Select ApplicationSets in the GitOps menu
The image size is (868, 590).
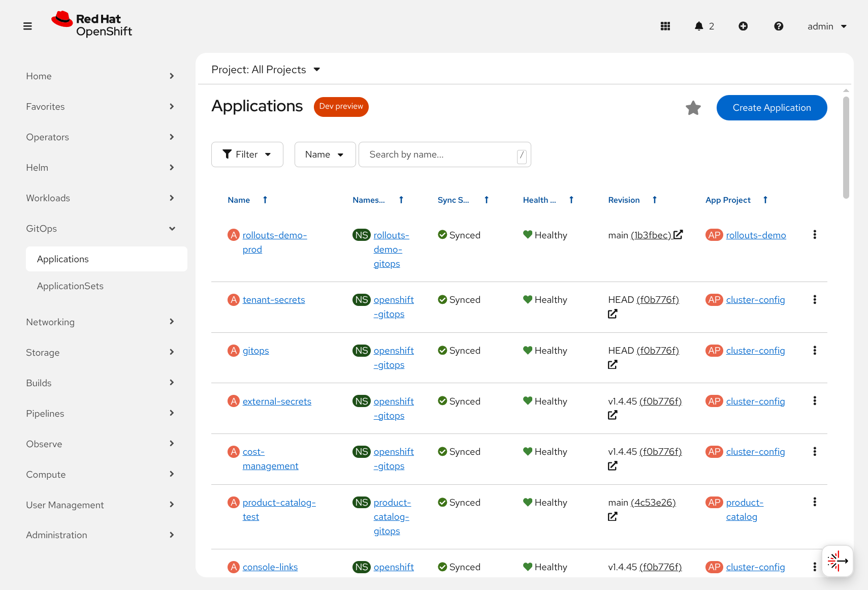coord(70,286)
